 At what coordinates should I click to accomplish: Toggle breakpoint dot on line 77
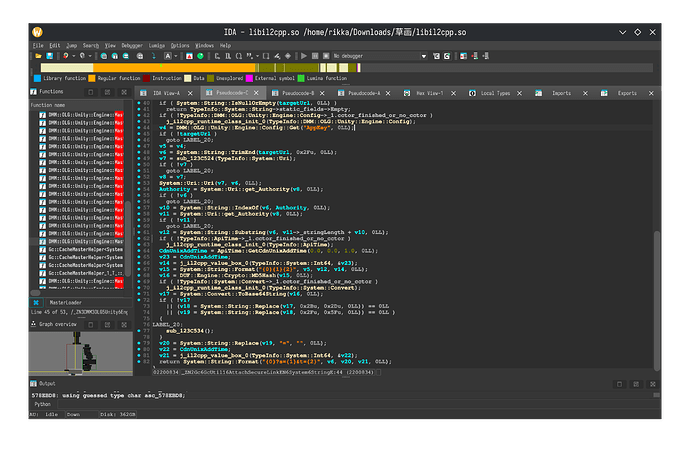pos(139,331)
